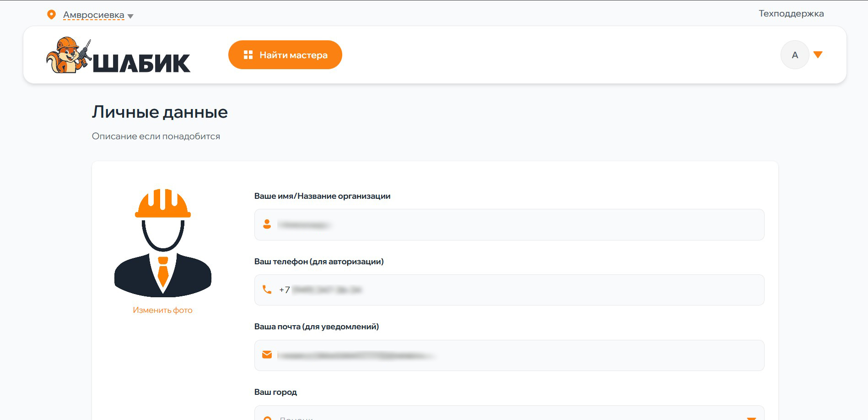The image size is (868, 420).
Task: Click the squirrel mascot with drill
Action: pyautogui.click(x=68, y=55)
